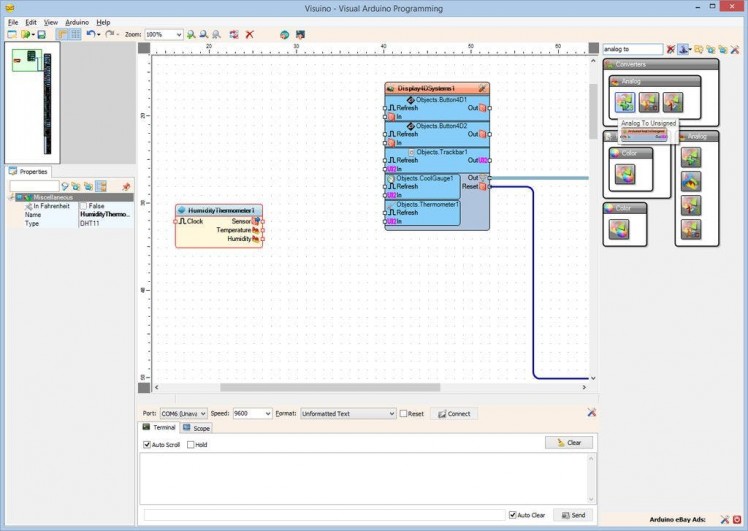748x531 pixels.
Task: Click the Clear button in terminal
Action: tap(569, 442)
